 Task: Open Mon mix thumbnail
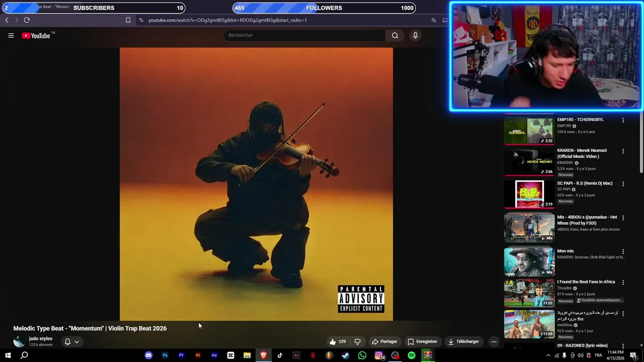(529, 262)
